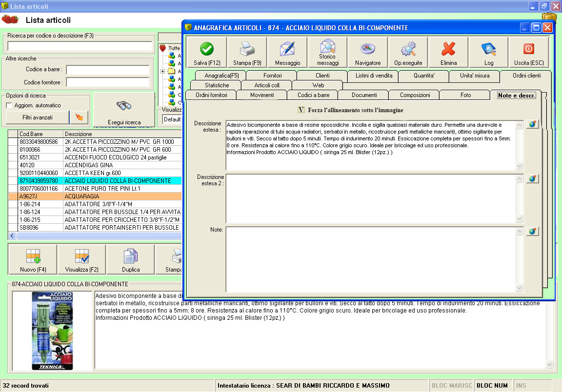Switch to the Fornitori tab

(272, 76)
